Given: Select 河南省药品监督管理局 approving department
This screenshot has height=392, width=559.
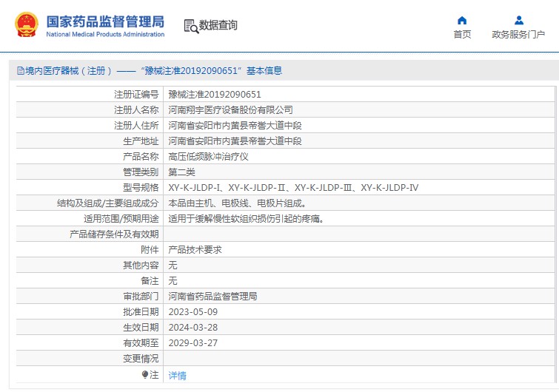Looking at the screenshot, I should 212,297.
